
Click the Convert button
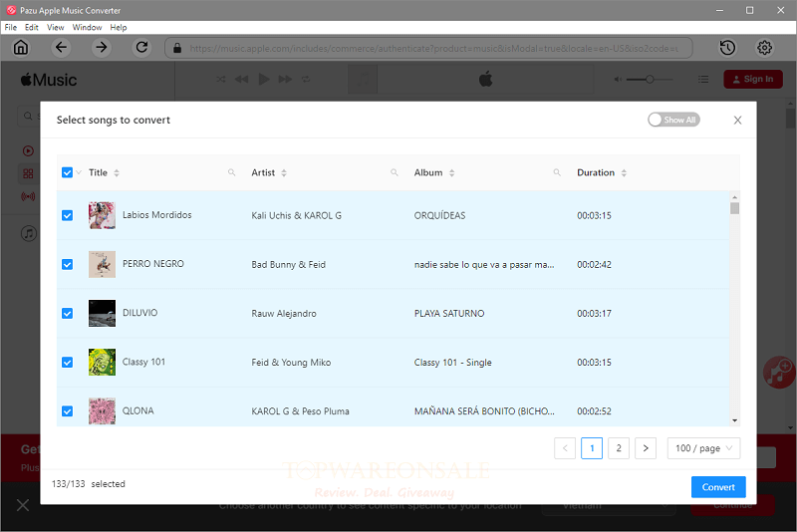[x=718, y=487]
